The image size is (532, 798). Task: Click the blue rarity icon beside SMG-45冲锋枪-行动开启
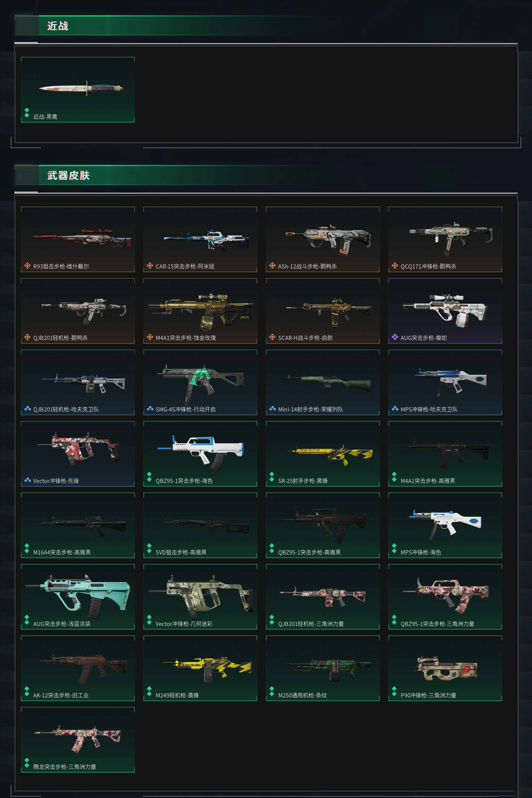tap(150, 408)
